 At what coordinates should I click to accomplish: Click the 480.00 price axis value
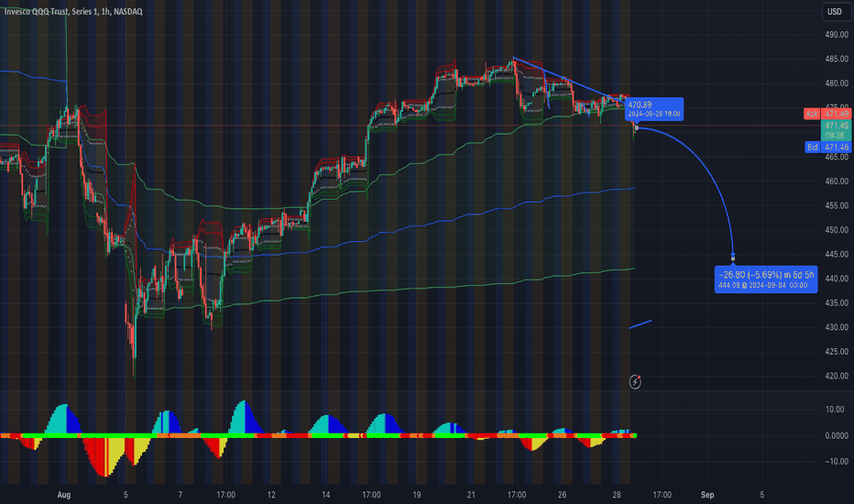(x=836, y=83)
